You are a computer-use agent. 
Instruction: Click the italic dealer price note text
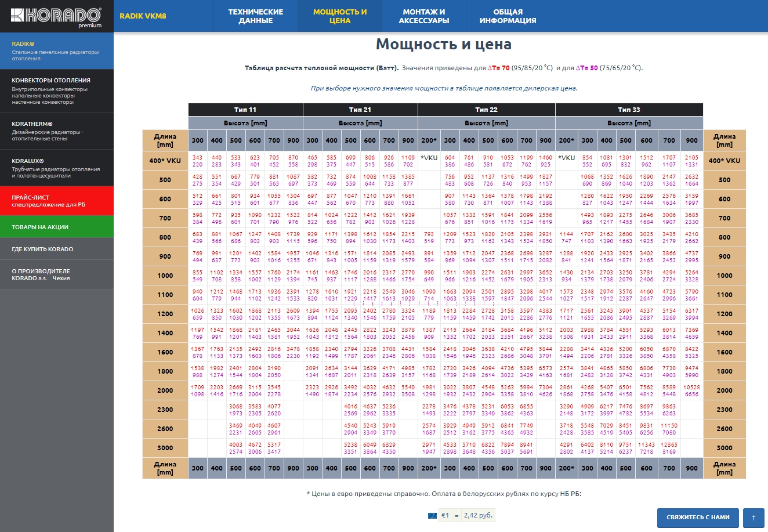click(x=444, y=88)
